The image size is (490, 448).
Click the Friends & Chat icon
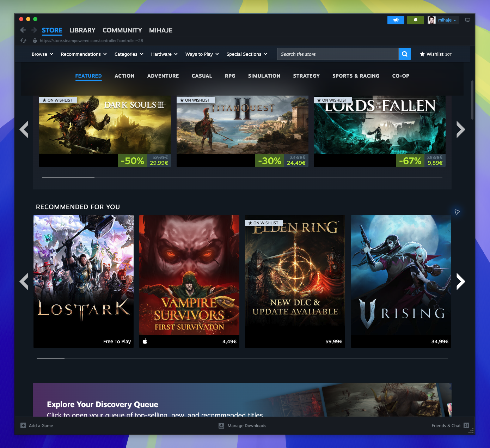point(466,425)
